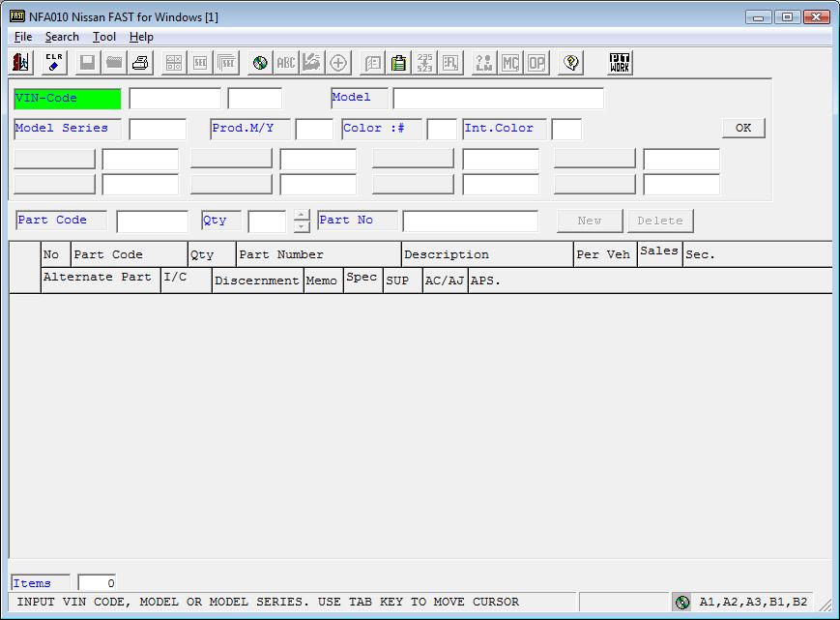Click the circled plus toolbar icon
This screenshot has height=620, width=840.
pos(338,63)
